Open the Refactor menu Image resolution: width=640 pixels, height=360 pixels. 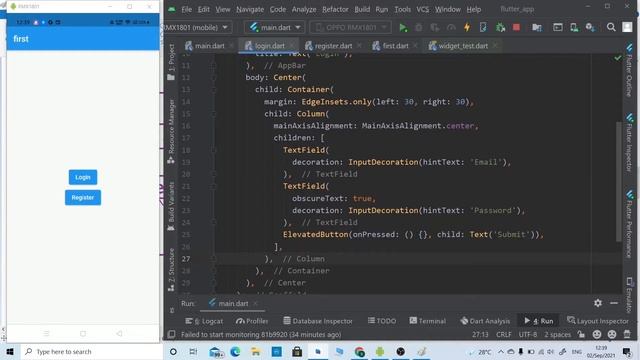pyautogui.click(x=335, y=9)
